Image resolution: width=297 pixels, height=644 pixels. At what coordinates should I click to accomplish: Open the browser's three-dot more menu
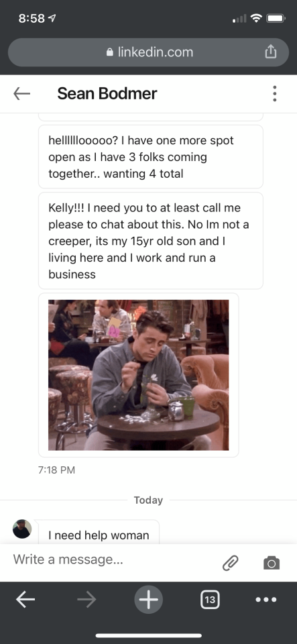tap(265, 600)
